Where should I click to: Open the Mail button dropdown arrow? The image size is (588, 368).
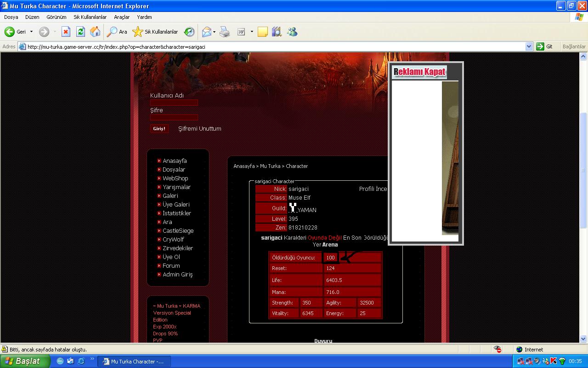point(214,32)
